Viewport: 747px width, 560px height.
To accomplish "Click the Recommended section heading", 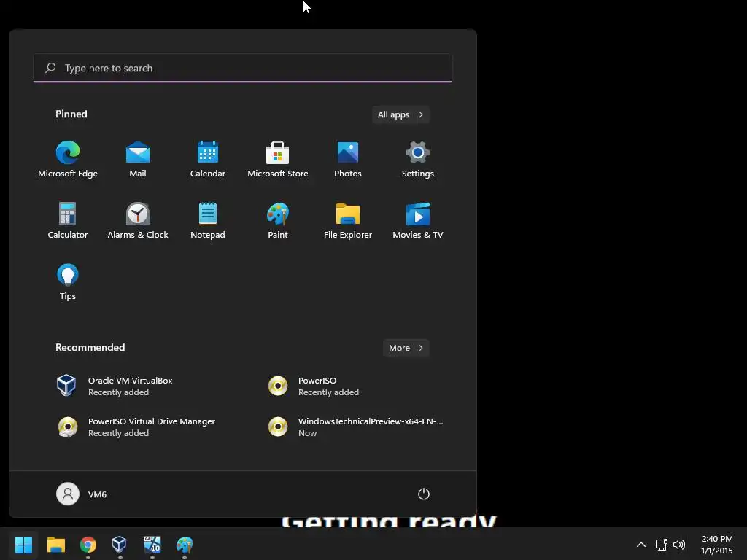I will pyautogui.click(x=90, y=348).
